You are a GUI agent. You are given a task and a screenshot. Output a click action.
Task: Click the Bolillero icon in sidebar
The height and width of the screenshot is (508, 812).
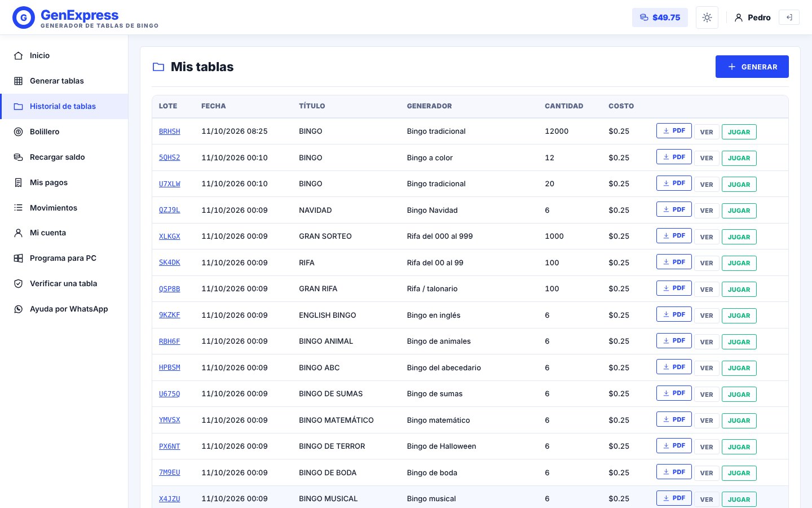pos(19,132)
